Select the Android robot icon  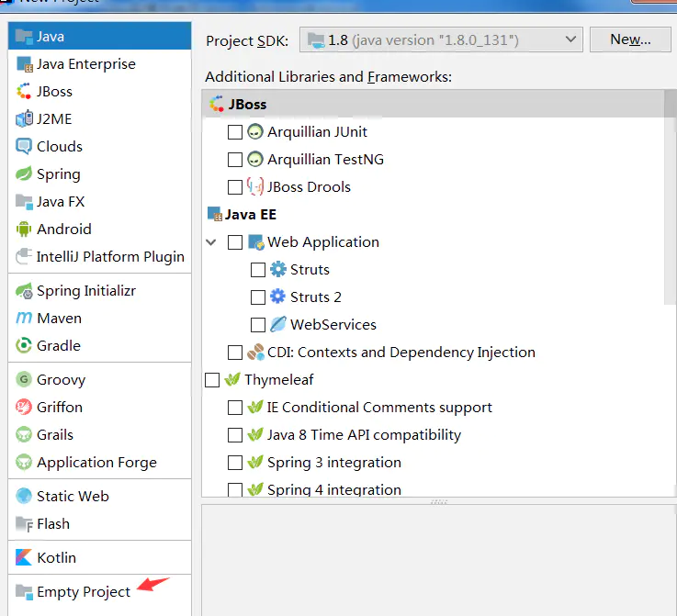tap(24, 230)
